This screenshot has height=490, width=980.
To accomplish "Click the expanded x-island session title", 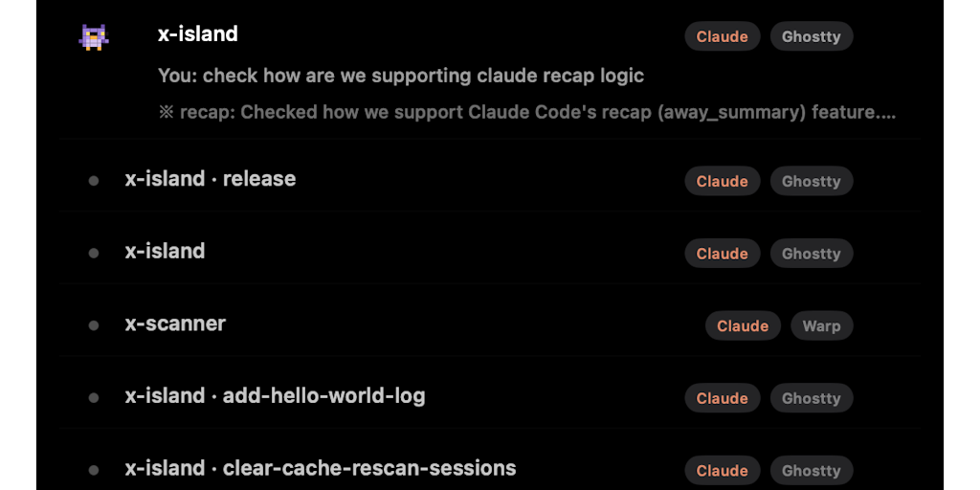I will [x=197, y=34].
